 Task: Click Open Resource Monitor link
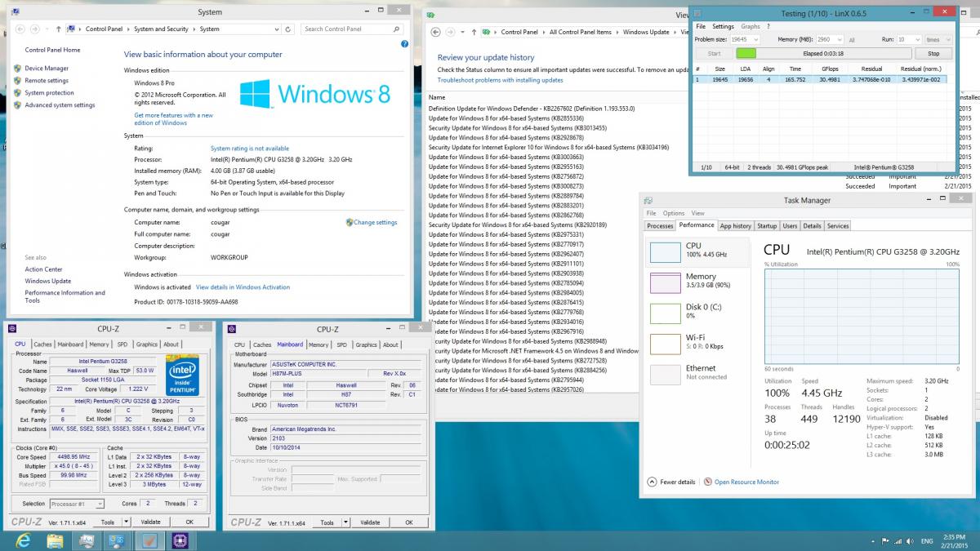(746, 482)
